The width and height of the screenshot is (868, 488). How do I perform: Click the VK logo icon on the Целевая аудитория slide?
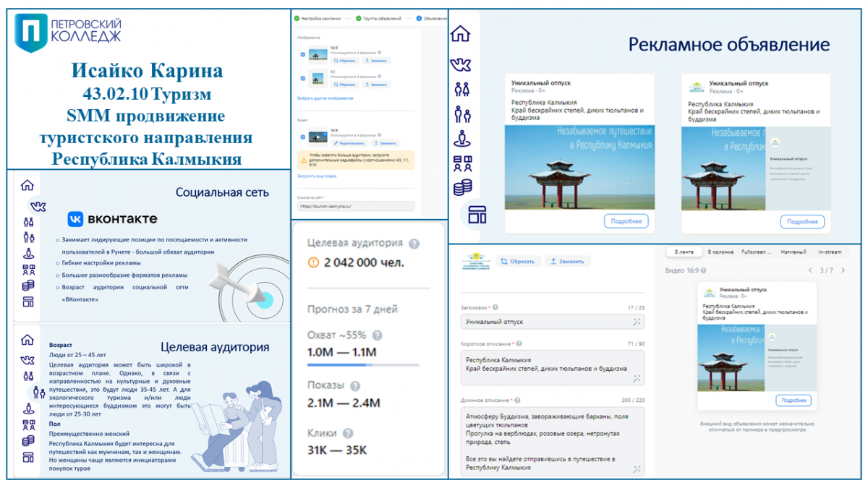click(27, 359)
